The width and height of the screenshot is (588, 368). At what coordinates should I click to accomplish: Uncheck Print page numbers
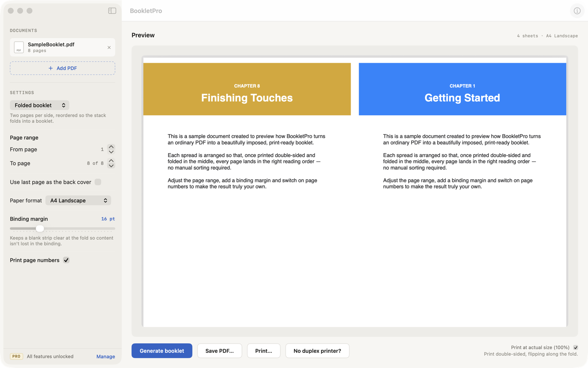coord(66,260)
